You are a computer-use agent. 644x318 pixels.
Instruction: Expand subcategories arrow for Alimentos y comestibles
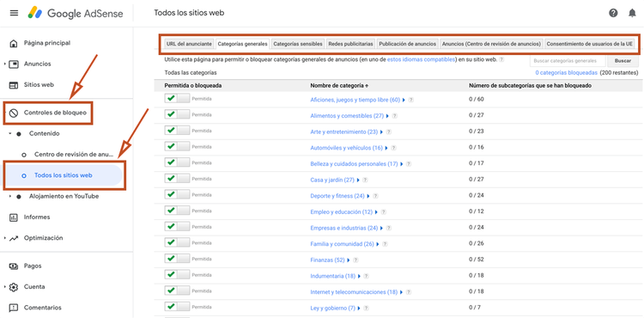tap(387, 116)
